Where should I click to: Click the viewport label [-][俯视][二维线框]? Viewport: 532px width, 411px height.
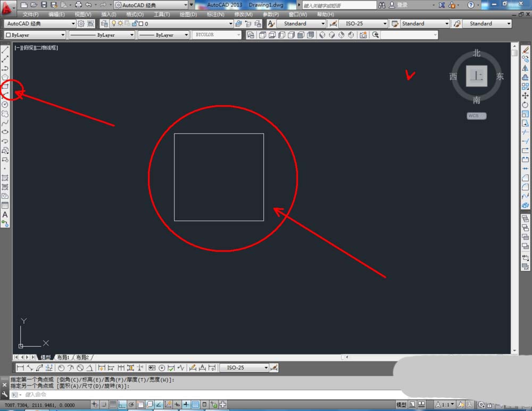tap(36, 48)
